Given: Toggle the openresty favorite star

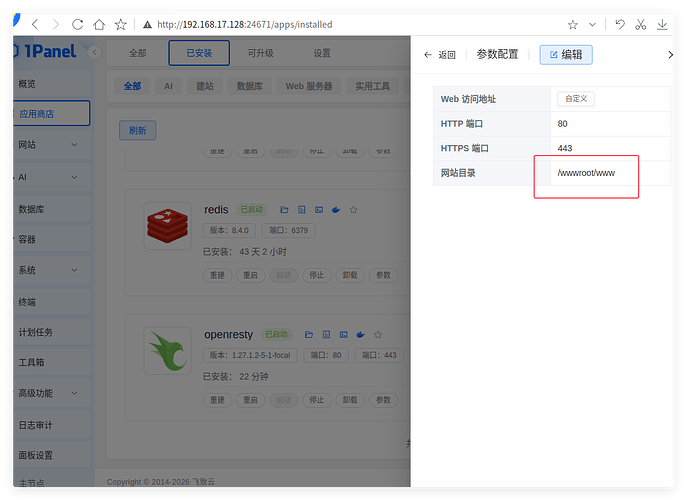Looking at the screenshot, I should (376, 334).
